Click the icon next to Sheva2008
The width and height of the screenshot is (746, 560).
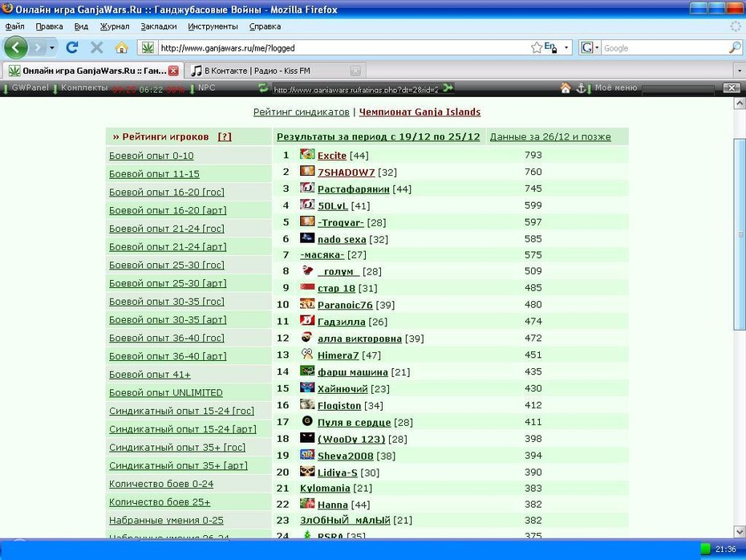[x=307, y=454]
